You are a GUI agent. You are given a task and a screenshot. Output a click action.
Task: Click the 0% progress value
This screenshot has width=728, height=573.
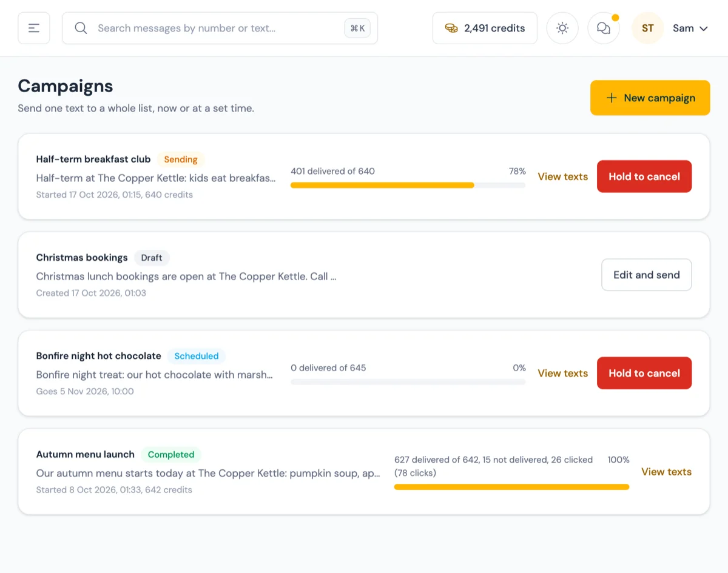click(x=519, y=367)
